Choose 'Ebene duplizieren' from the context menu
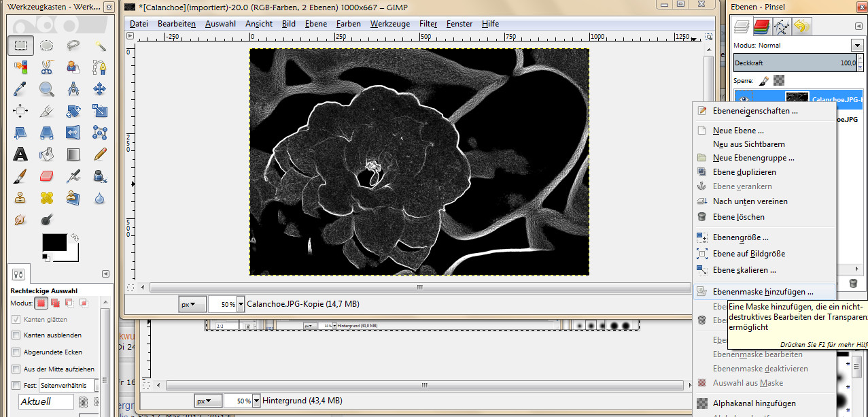 tap(744, 172)
